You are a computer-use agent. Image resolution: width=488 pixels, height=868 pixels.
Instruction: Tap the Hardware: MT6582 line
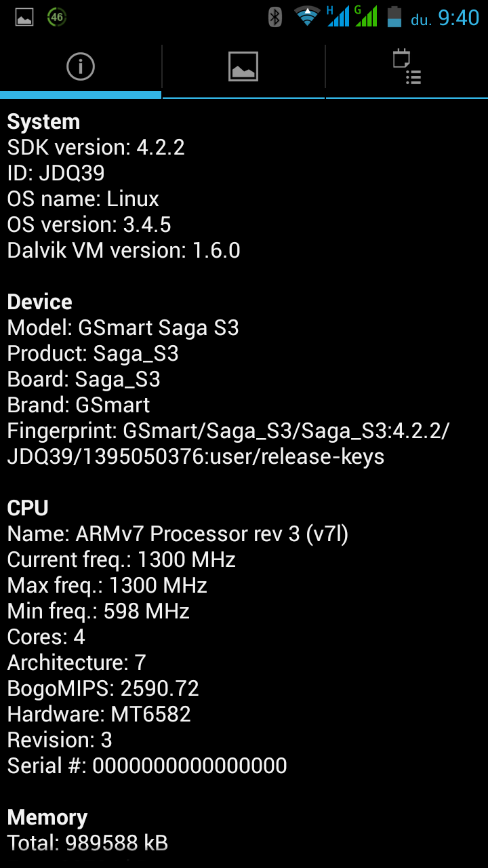99,714
